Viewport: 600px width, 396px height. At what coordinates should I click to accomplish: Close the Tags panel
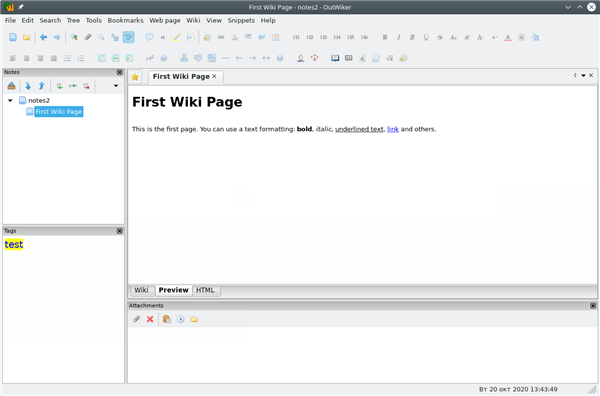click(x=119, y=231)
